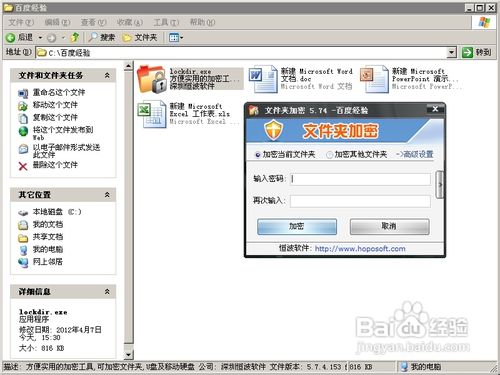500x375 pixels.
Task: Open Local Disk (C:) drive icon
Action: click(x=23, y=212)
